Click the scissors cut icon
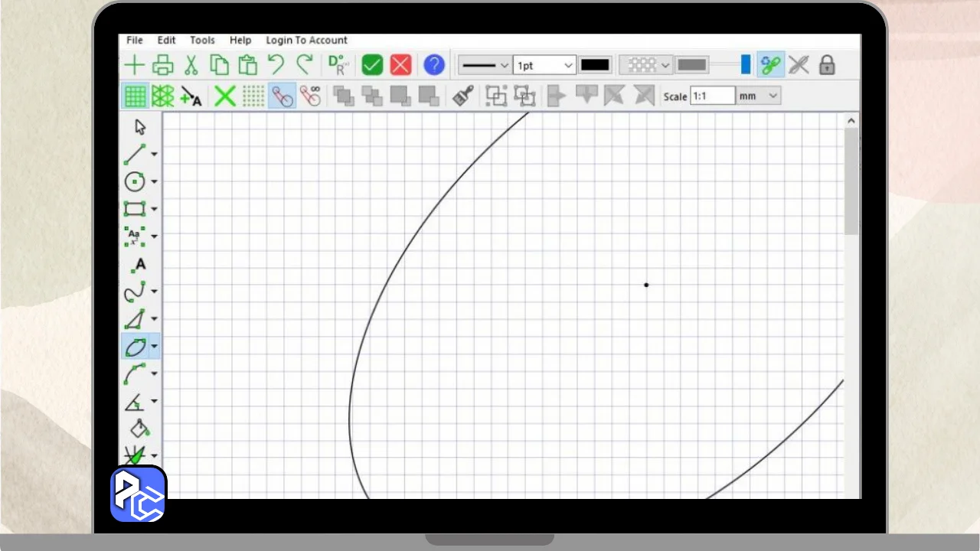This screenshot has width=980, height=551. (x=191, y=65)
